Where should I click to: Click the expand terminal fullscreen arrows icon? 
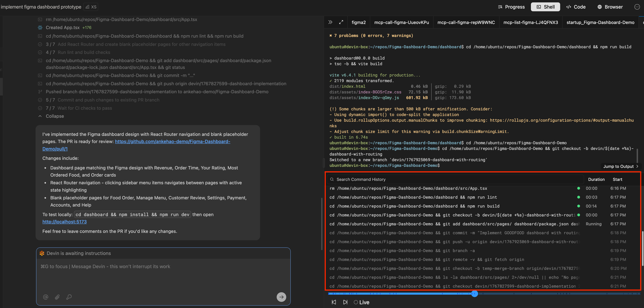coord(341,22)
